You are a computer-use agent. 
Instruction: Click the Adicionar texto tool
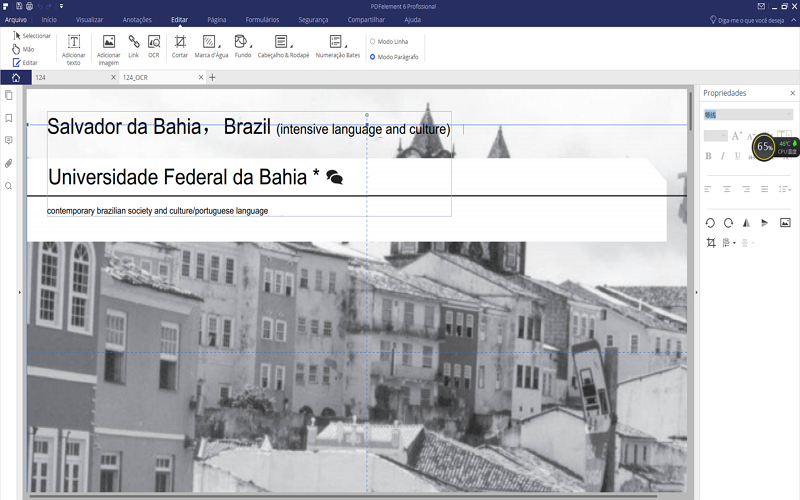tap(74, 48)
